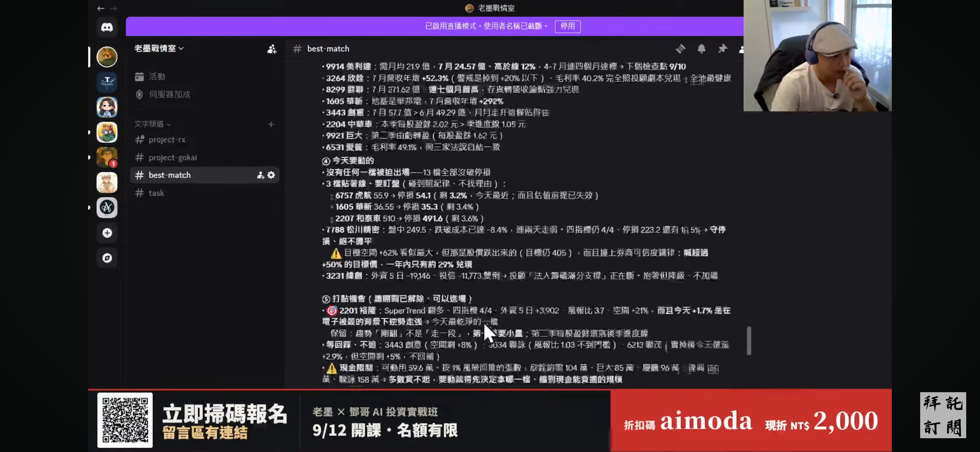Select the best-match channel
Viewport: 980px width, 452px height.
205,175
